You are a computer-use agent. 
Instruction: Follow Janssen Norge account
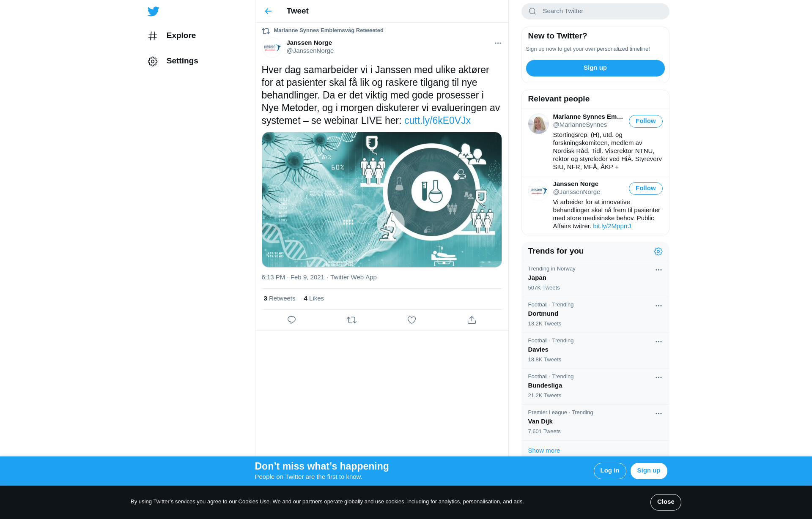(645, 188)
